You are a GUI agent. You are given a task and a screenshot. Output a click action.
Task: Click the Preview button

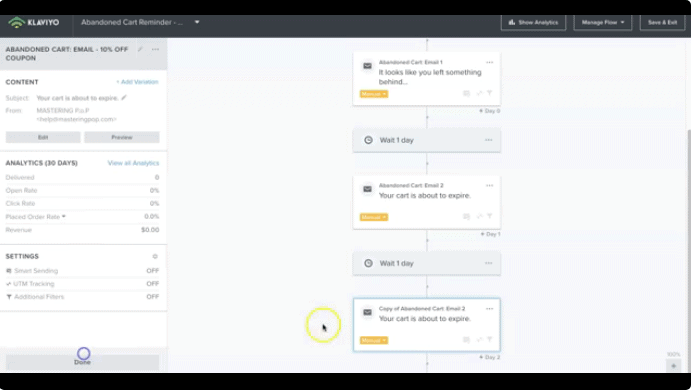pos(122,137)
